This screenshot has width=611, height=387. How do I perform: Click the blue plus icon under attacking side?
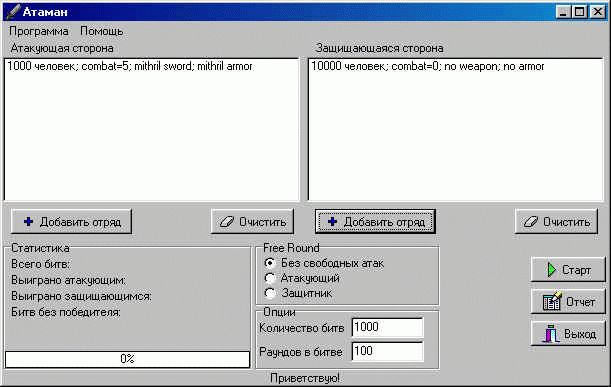[x=28, y=222]
